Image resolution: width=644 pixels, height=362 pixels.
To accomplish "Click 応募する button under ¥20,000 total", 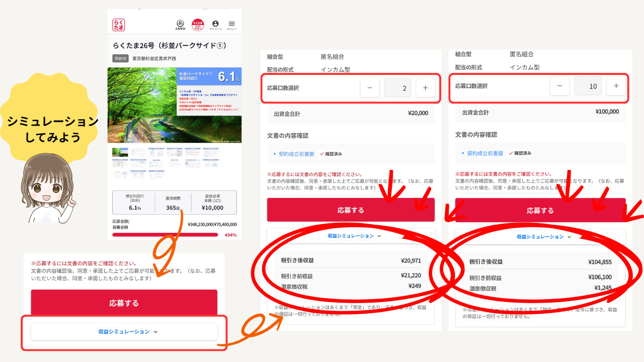I will 351,210.
